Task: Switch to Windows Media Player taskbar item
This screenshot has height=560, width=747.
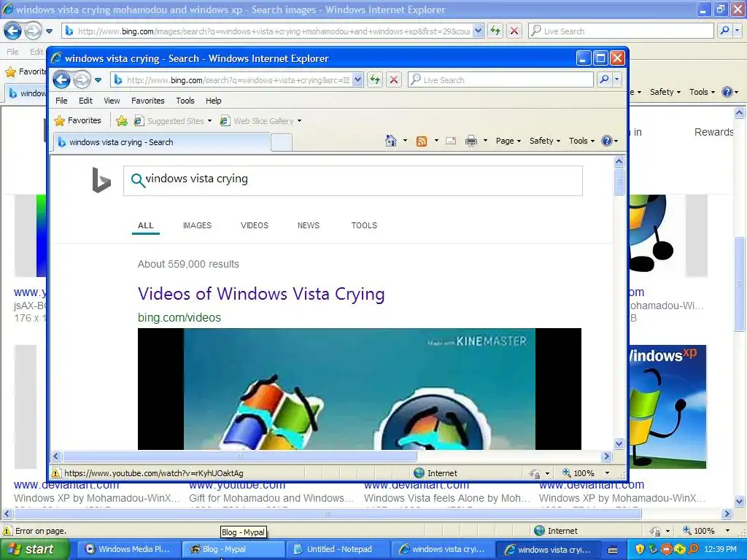Action: [x=128, y=549]
